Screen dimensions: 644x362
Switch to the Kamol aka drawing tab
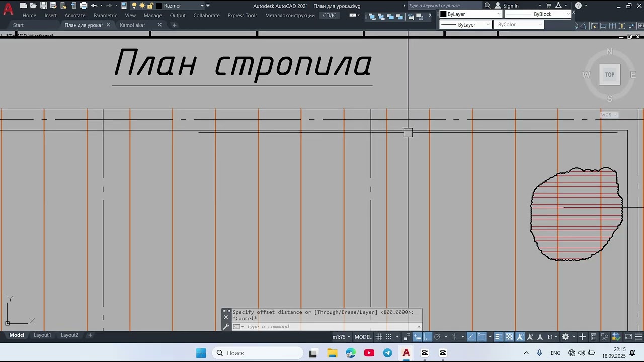132,25
